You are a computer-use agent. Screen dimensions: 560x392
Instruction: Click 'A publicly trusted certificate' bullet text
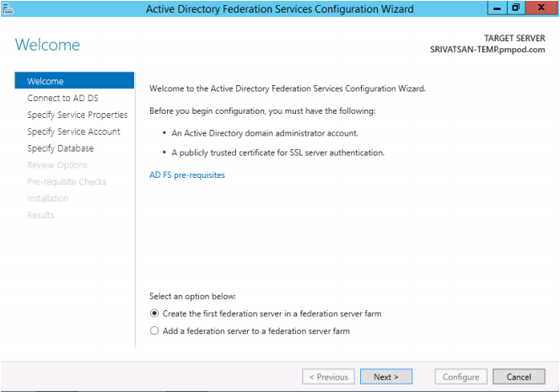pos(277,153)
